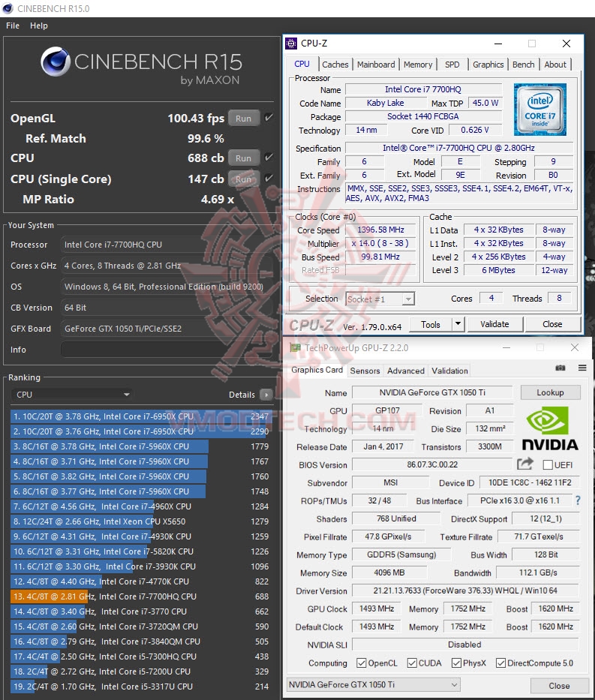Open the Tools dropdown arrow in CPU-Z
The width and height of the screenshot is (595, 700).
point(458,324)
